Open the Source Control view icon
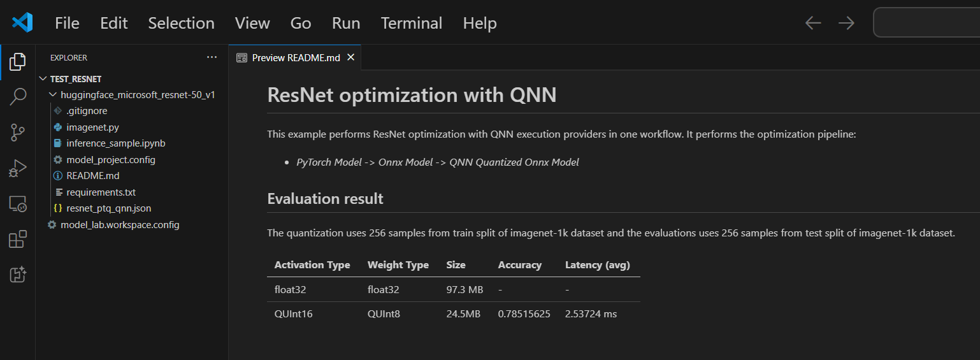 [x=18, y=133]
